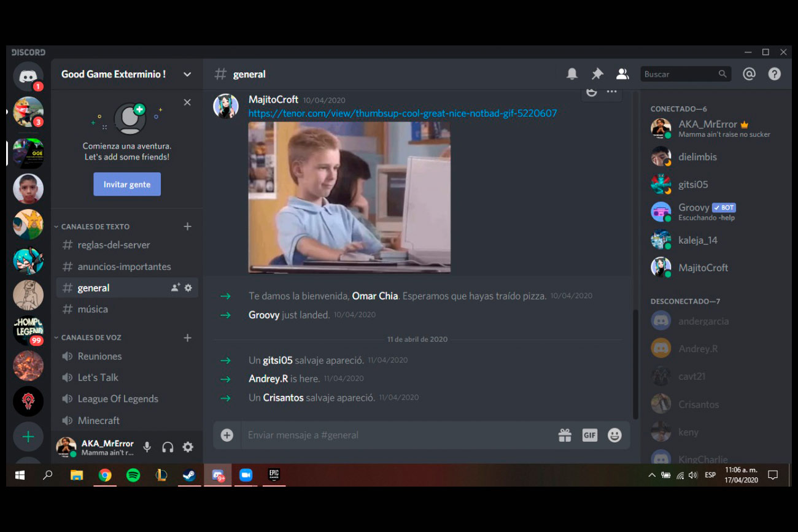Launch Epic Games from taskbar
The width and height of the screenshot is (798, 532).
tap(274, 475)
